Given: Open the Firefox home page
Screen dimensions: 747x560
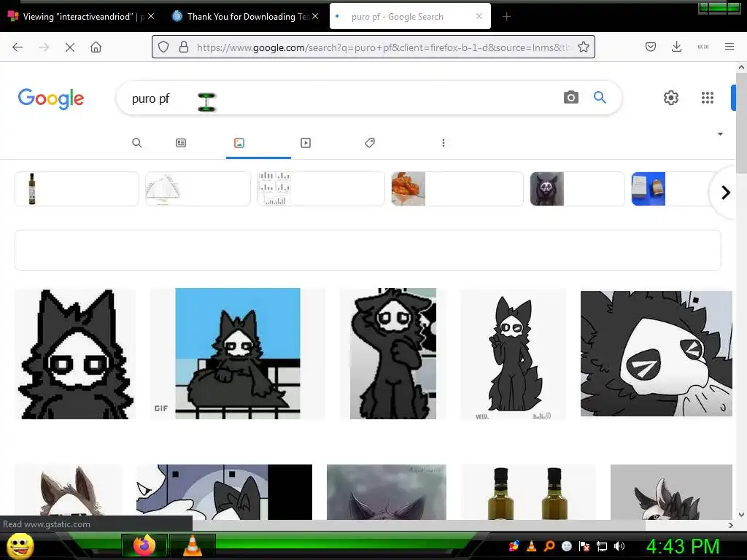Looking at the screenshot, I should 96,47.
